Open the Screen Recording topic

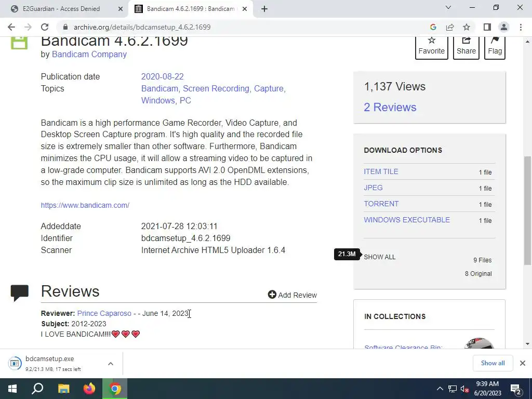click(216, 88)
